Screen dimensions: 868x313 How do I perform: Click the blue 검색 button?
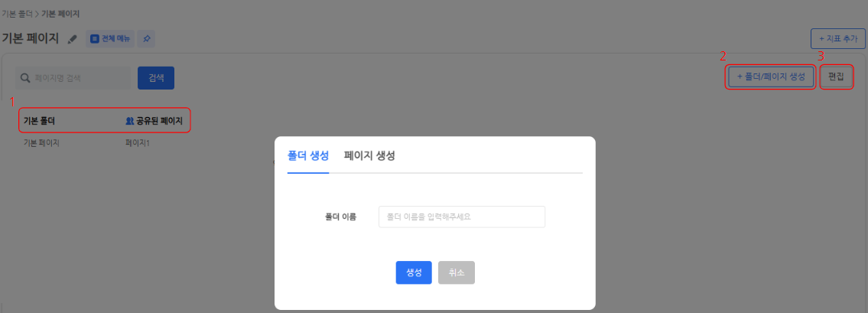pyautogui.click(x=156, y=78)
